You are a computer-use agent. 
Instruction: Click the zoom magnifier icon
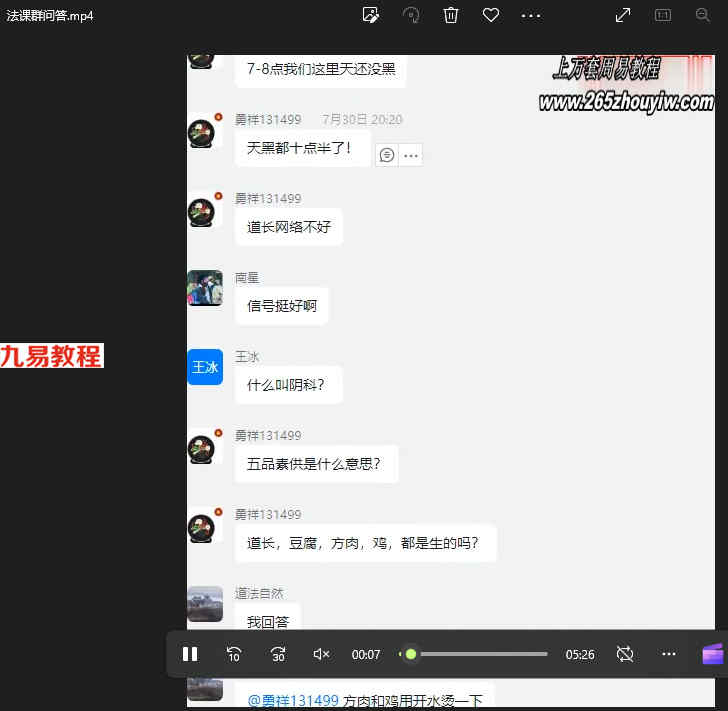click(x=702, y=15)
